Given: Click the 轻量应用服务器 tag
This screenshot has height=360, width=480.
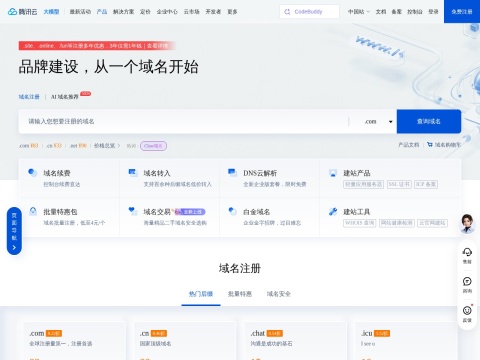Looking at the screenshot, I should 364,184.
